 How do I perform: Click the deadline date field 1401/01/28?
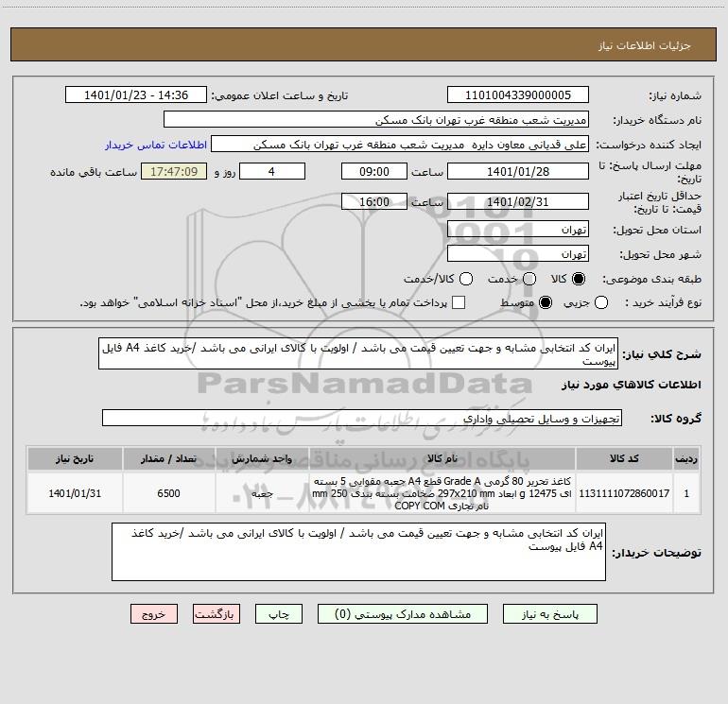518,171
